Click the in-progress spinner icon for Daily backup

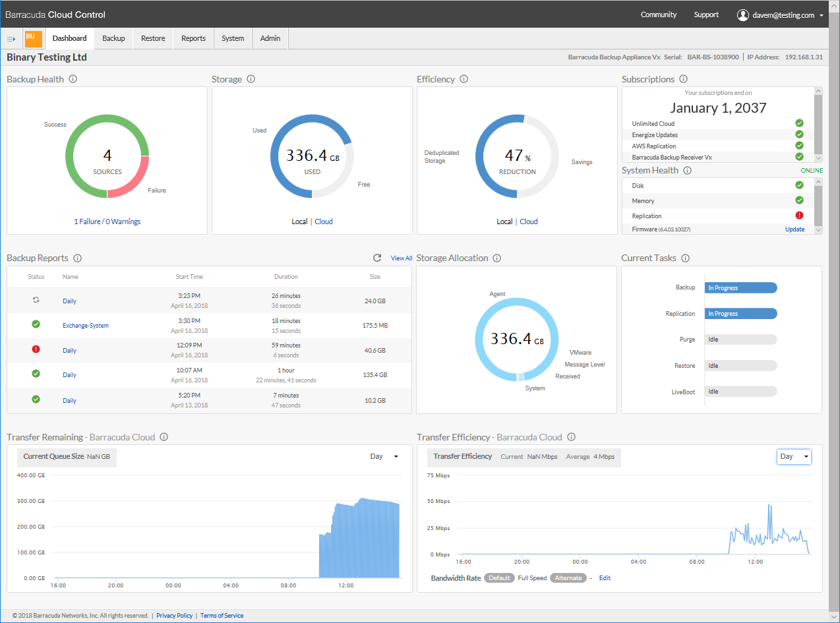(36, 299)
